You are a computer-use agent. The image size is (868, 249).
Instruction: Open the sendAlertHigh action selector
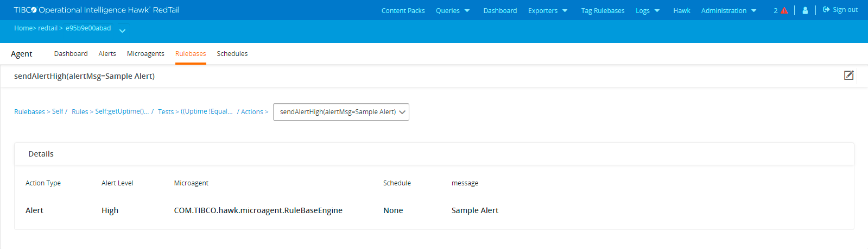[341, 112]
